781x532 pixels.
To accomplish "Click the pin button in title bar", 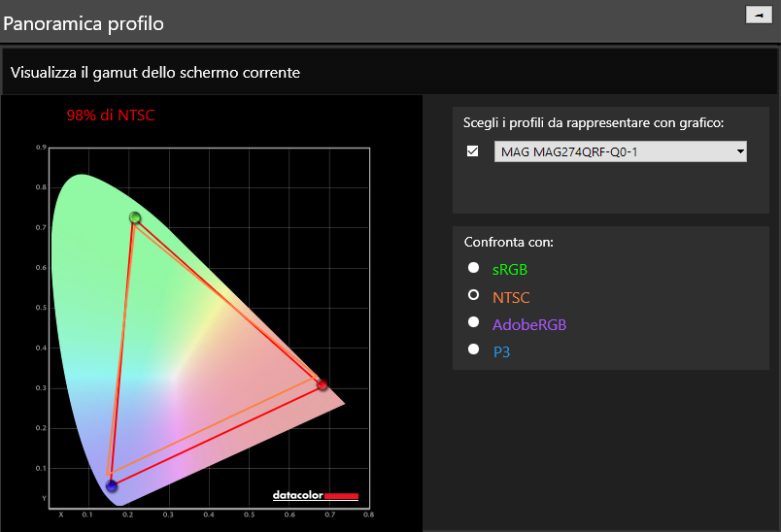I will 759,15.
